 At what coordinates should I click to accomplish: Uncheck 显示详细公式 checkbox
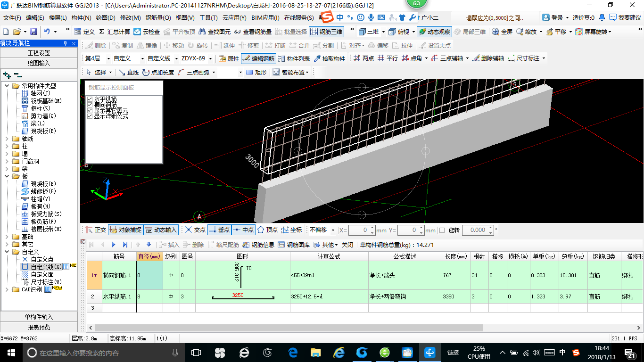pyautogui.click(x=90, y=116)
